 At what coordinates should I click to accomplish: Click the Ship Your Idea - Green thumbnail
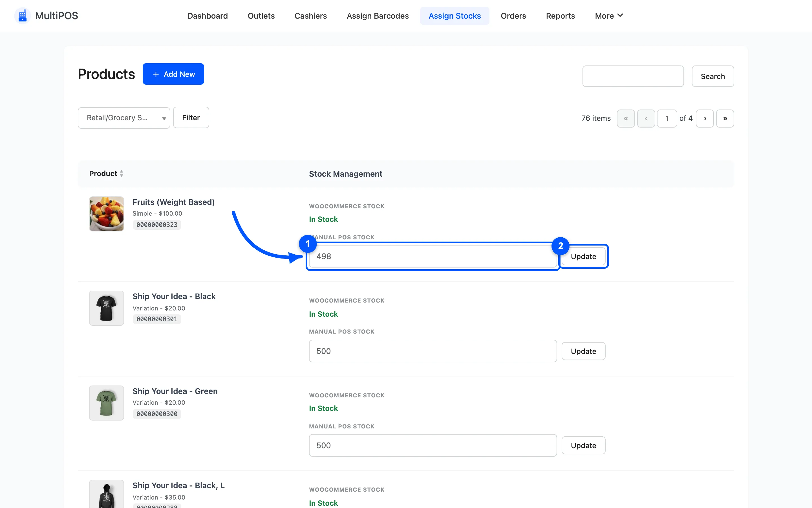[106, 403]
